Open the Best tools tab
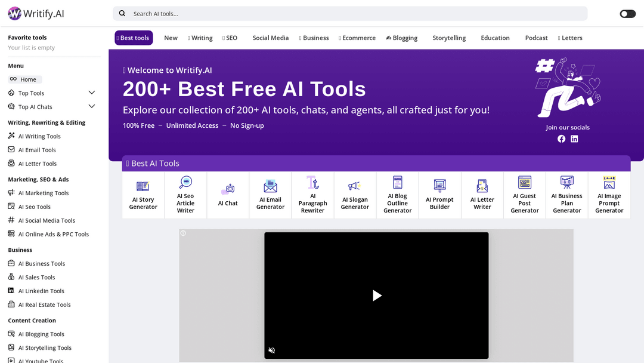 [x=134, y=38]
